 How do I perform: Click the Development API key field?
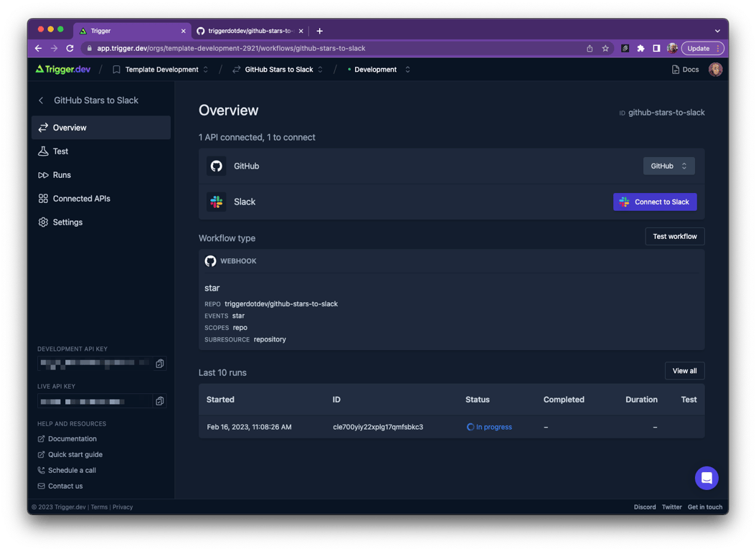click(x=95, y=364)
